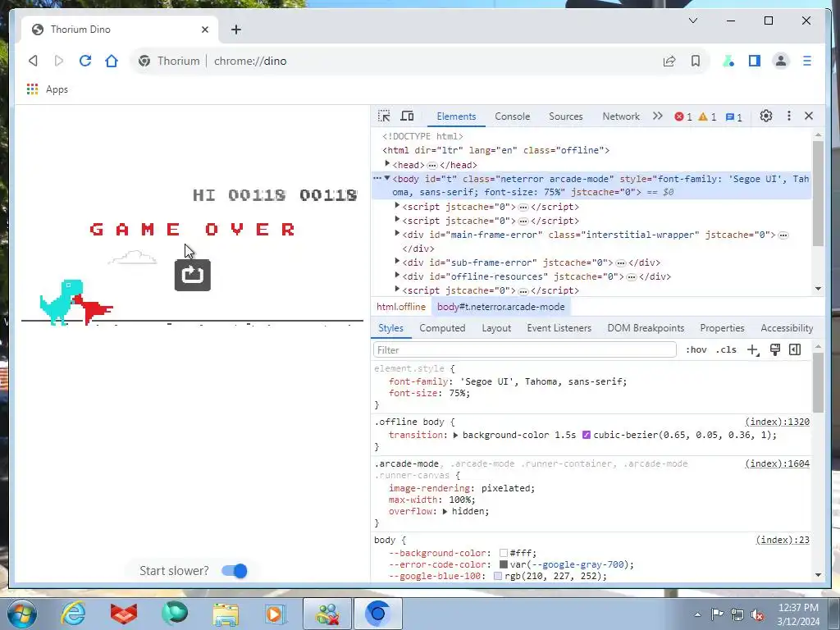Open Apps shortcut in bookmarks bar
This screenshot has width=840, height=630.
pos(47,89)
